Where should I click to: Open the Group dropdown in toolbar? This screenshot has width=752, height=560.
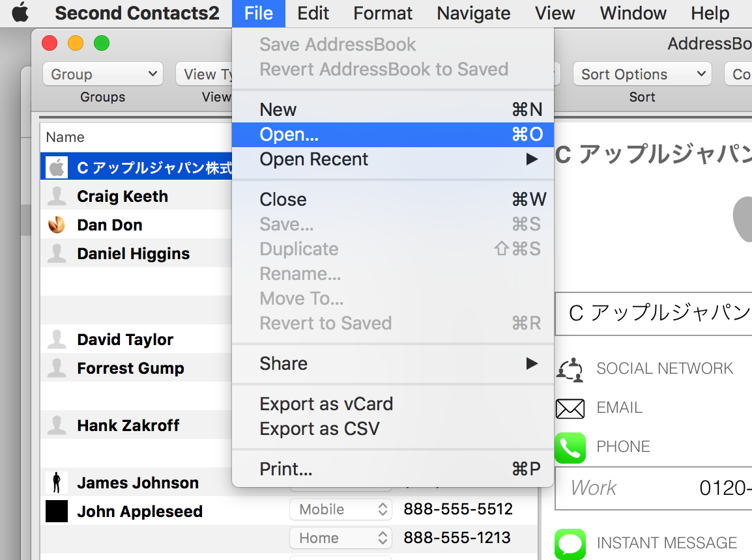coord(103,74)
